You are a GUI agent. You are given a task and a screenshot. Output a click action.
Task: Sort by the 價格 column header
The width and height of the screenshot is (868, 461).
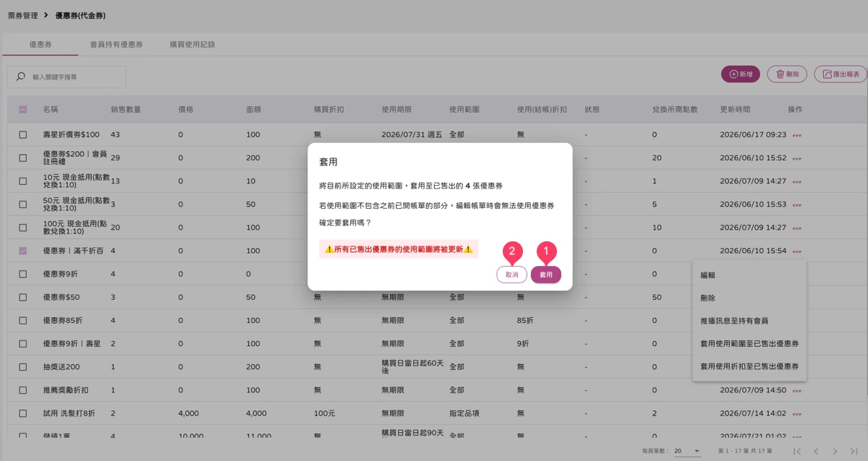(186, 110)
